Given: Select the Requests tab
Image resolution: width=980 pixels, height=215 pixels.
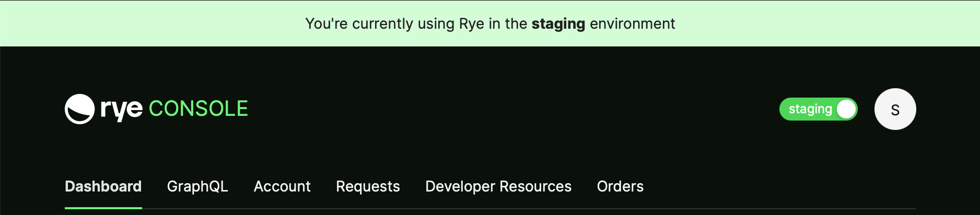Looking at the screenshot, I should pos(368,186).
